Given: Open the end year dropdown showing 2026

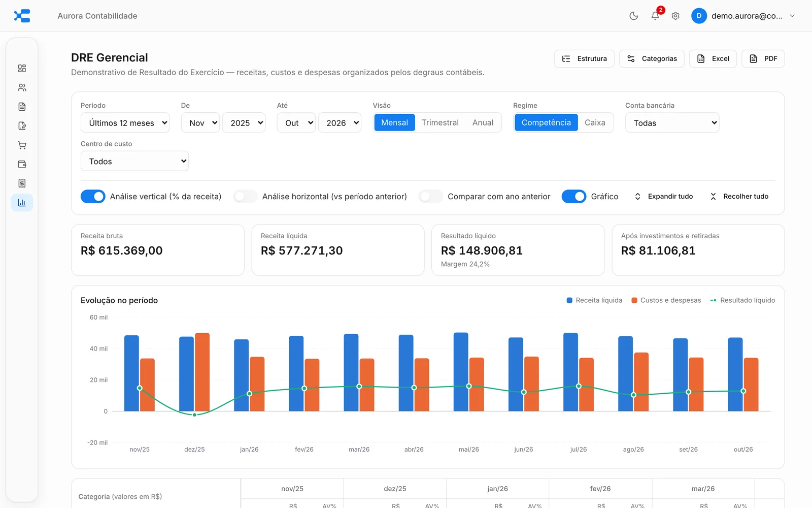Looking at the screenshot, I should pyautogui.click(x=340, y=123).
